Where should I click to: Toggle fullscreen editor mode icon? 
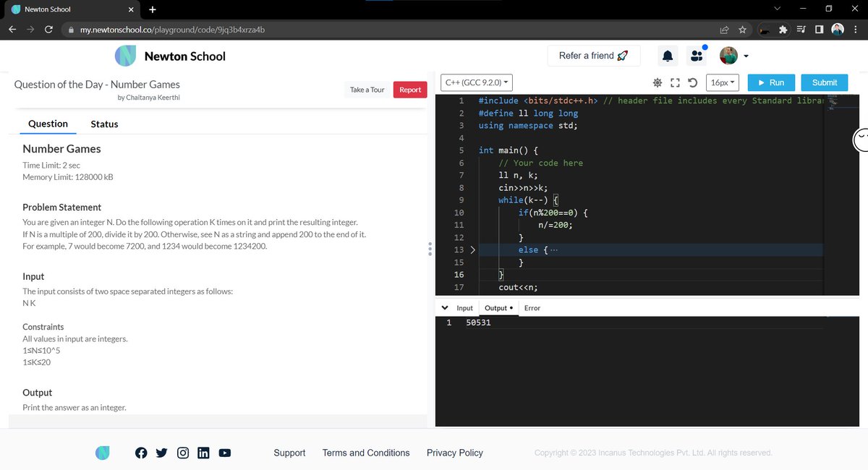coord(675,82)
